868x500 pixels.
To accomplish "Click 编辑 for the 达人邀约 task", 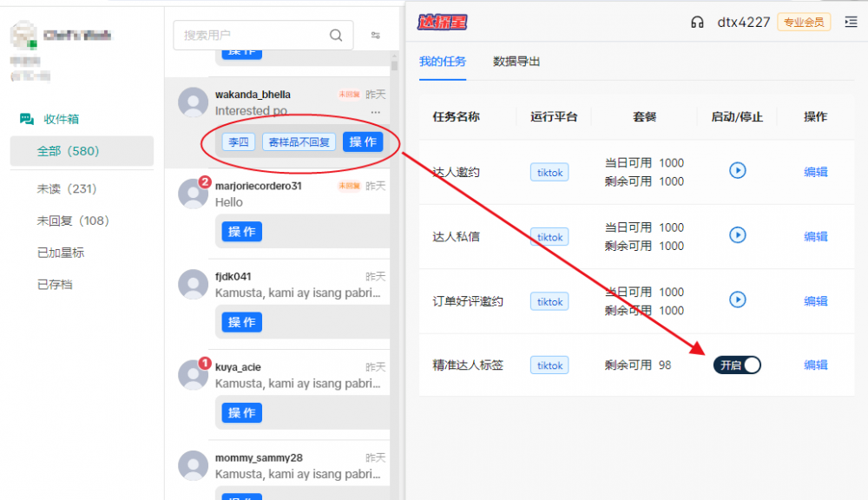I will (815, 172).
